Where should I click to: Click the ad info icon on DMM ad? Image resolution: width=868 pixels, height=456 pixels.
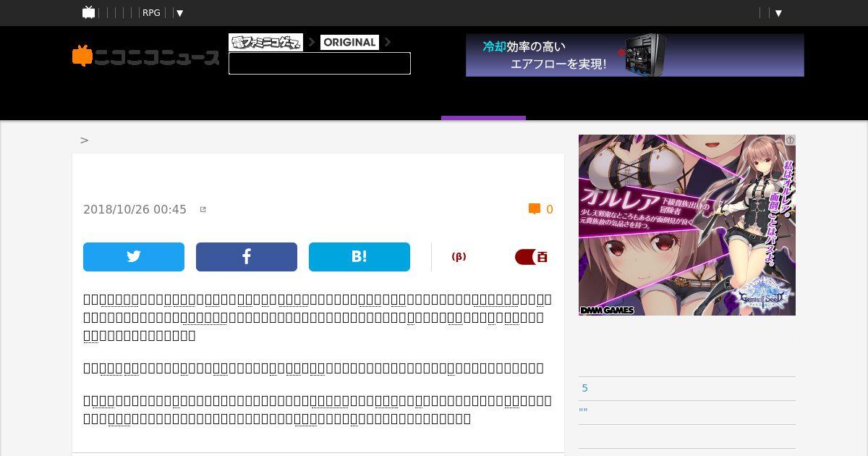point(791,140)
